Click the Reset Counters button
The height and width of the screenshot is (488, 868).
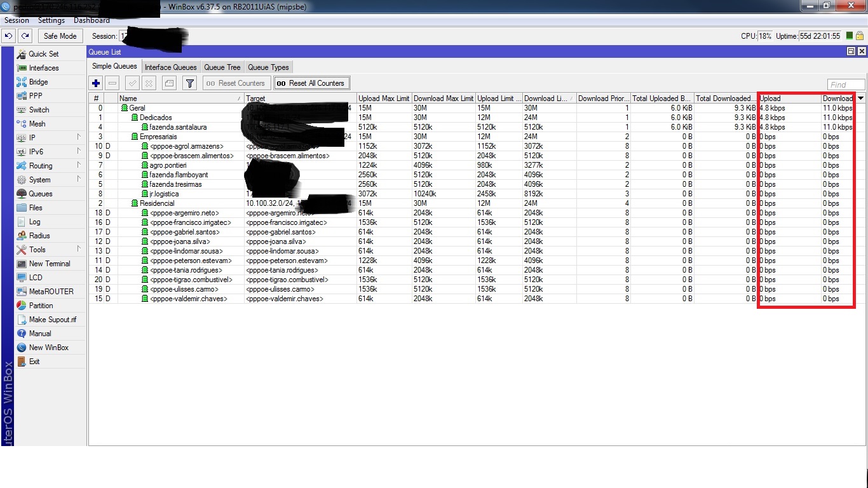click(235, 83)
